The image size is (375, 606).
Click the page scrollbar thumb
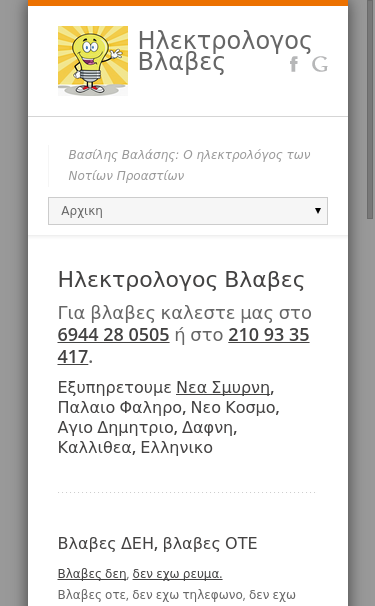click(x=371, y=108)
